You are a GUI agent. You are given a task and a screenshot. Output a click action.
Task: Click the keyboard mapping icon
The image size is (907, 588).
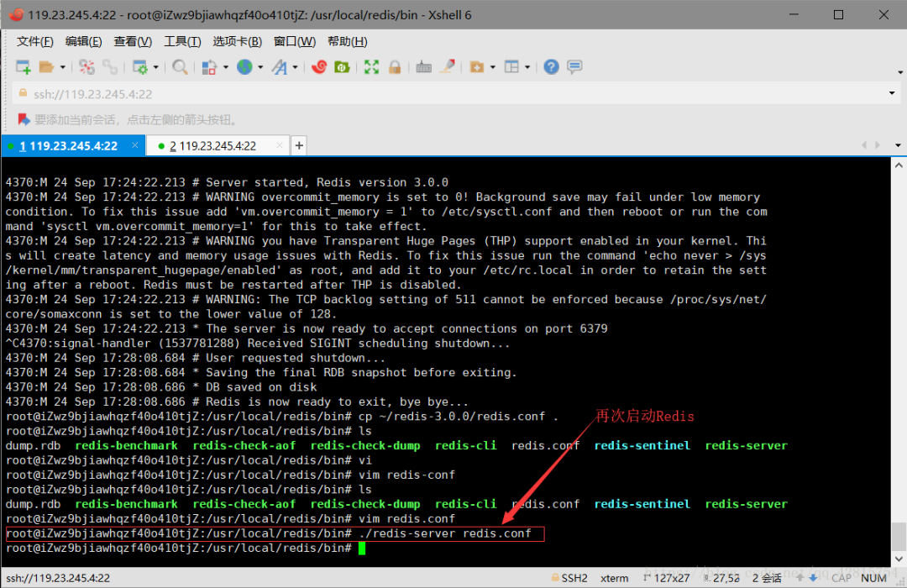[x=423, y=67]
